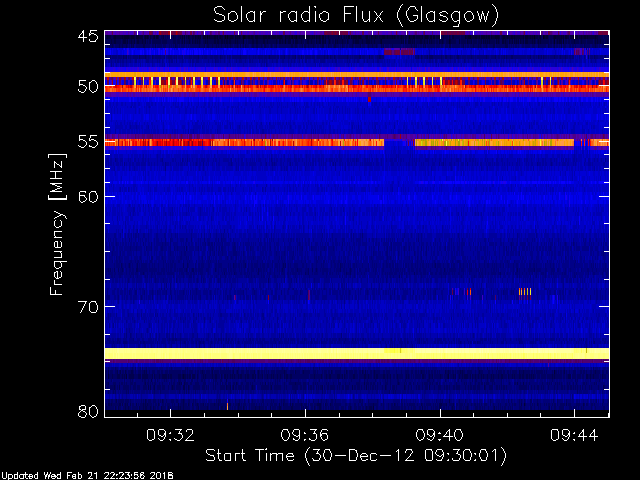Click the 09:32 time tick label
This screenshot has height=480, width=640.
coord(170,435)
